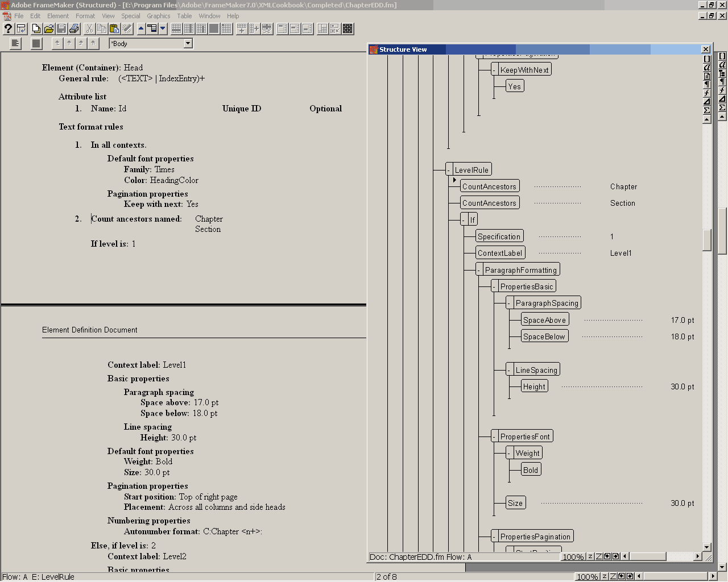The image size is (728, 582).
Task: Click the main window's bracket element icon
Action: (722, 56)
